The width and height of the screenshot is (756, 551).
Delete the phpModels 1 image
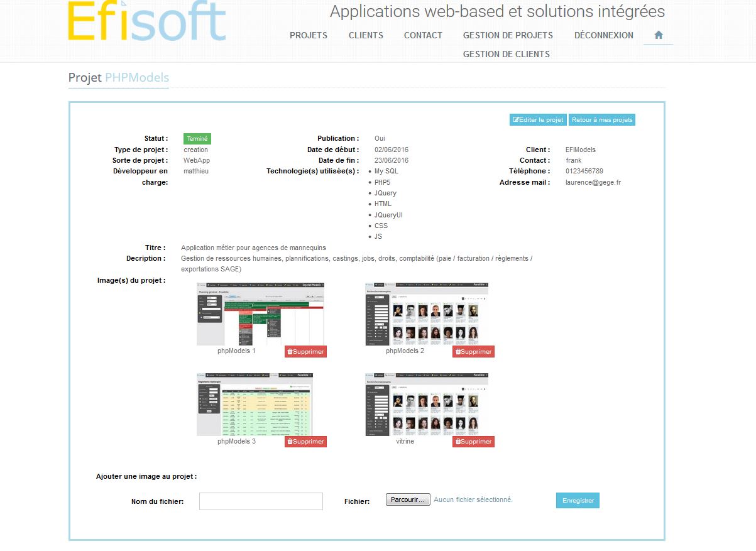[305, 352]
